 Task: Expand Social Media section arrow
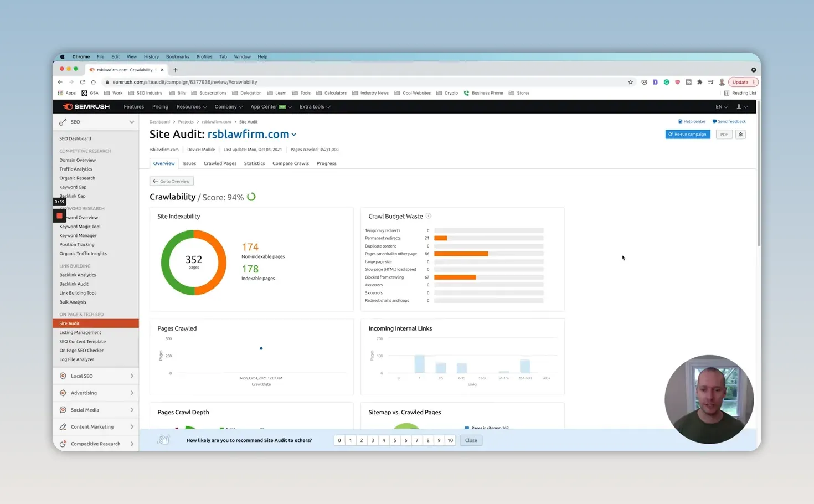click(x=132, y=410)
